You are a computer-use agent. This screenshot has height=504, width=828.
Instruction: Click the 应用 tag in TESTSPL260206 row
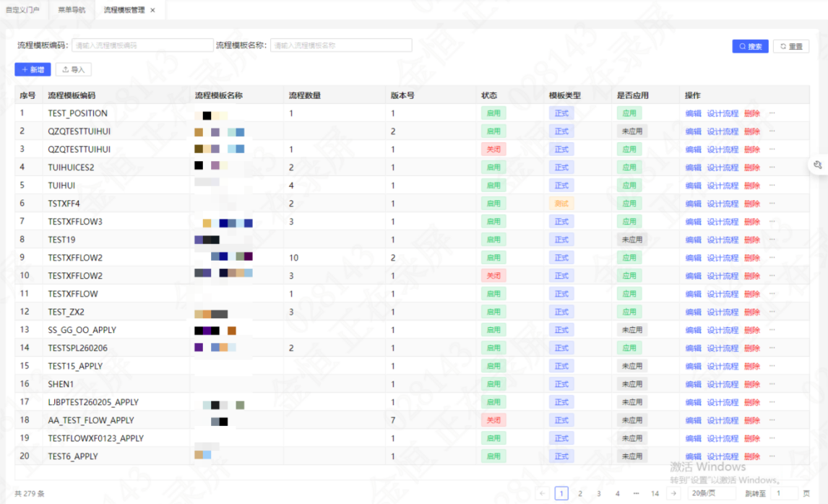(x=629, y=348)
